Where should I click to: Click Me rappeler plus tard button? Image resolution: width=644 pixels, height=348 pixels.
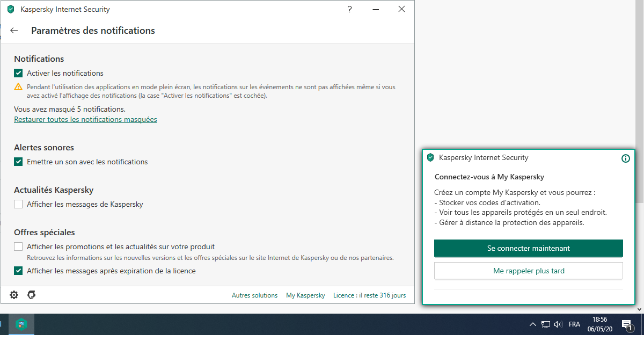pyautogui.click(x=528, y=271)
